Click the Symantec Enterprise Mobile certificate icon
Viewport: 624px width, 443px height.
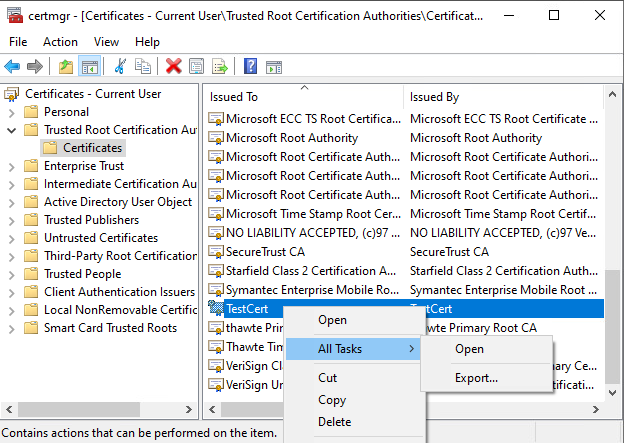216,290
